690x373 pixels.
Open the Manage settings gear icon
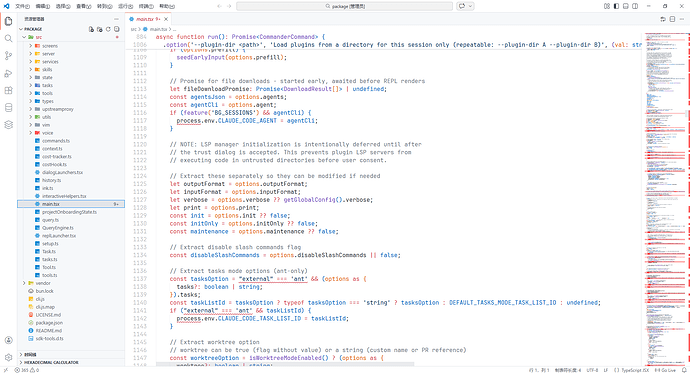tap(8, 358)
